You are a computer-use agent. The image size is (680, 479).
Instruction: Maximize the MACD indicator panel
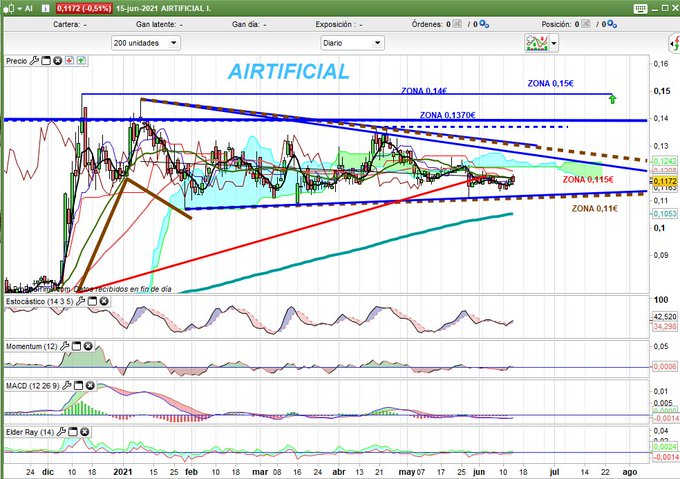[78, 385]
